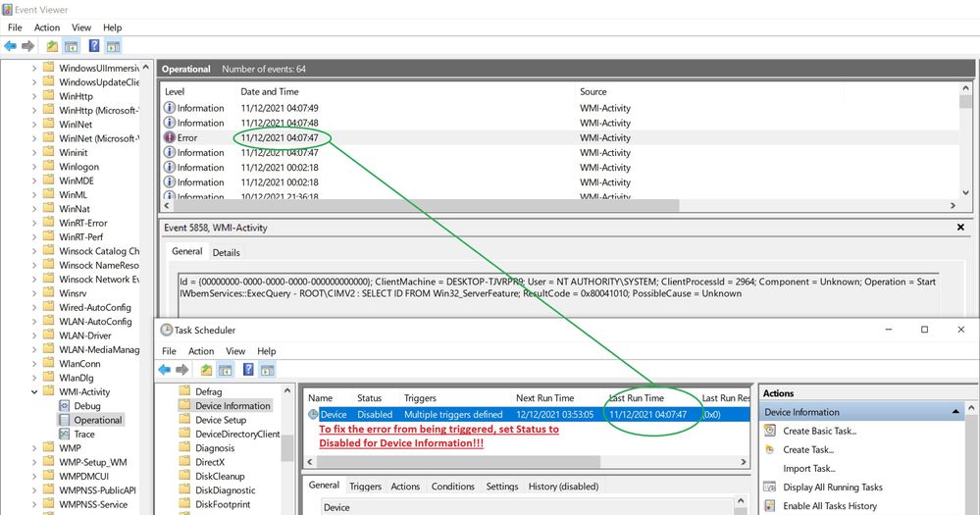Switch to the Triggers tab in Task Scheduler

pos(365,487)
